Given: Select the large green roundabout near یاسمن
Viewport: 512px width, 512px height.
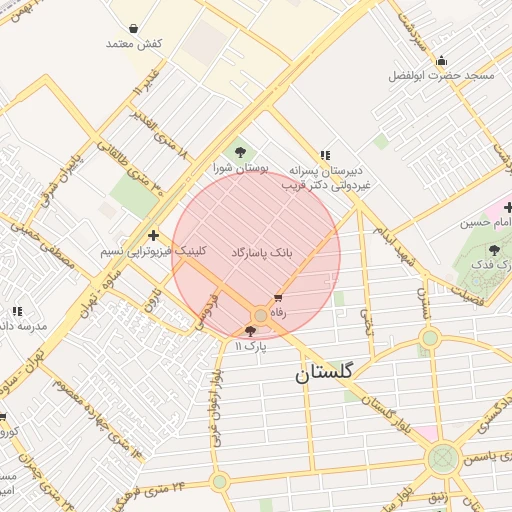Looking at the screenshot, I should [442, 459].
